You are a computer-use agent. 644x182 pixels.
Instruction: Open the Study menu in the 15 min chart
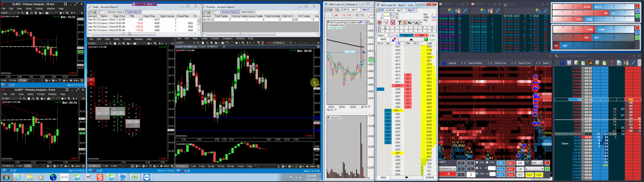tap(29, 9)
